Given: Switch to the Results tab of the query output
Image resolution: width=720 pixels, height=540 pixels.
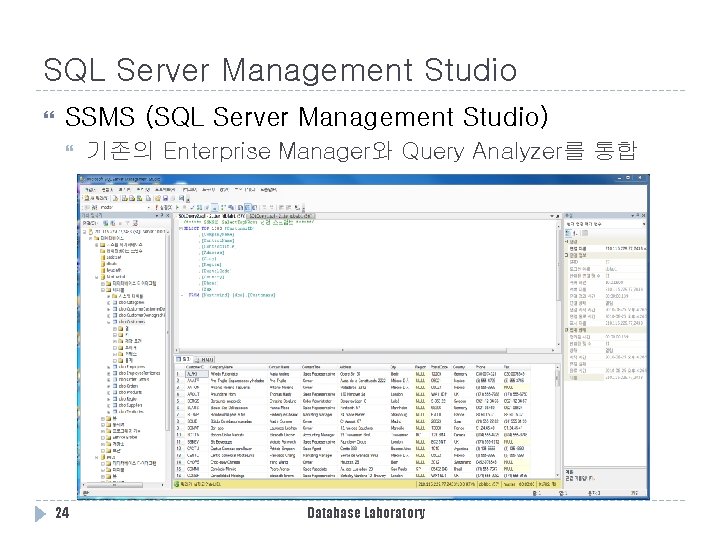Looking at the screenshot, I should click(x=183, y=359).
